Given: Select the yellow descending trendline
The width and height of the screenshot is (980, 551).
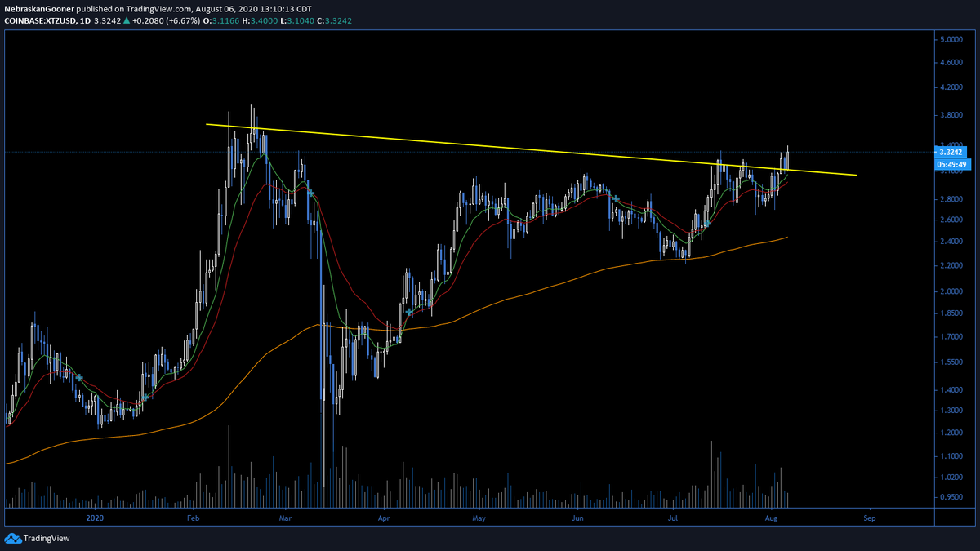Looking at the screenshot, I should 531,149.
